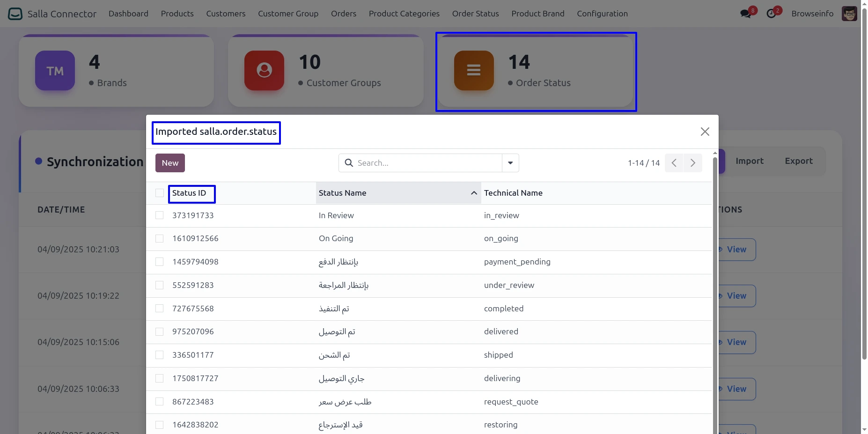The width and height of the screenshot is (868, 434).
Task: Select the row checkbox for 727675568
Action: (x=160, y=309)
